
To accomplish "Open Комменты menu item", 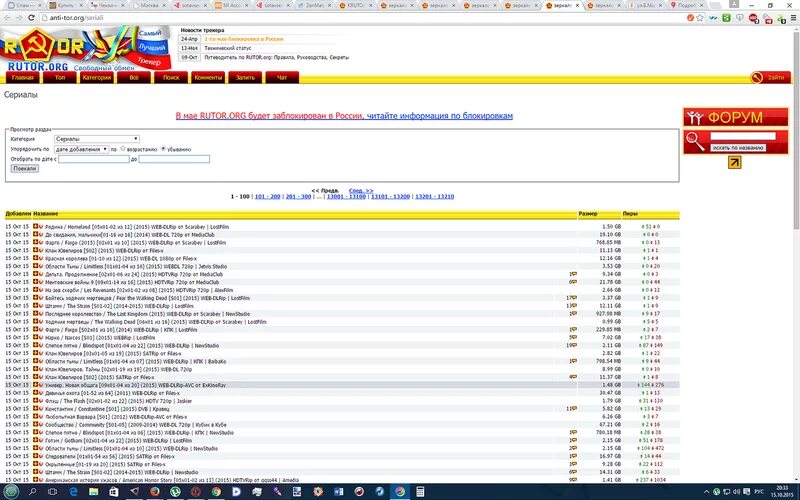I will [x=208, y=78].
